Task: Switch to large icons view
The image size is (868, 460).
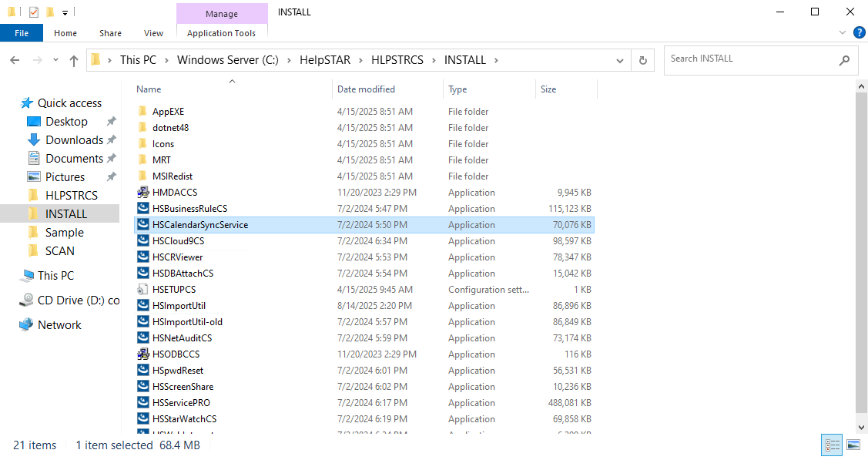Action: [853, 445]
